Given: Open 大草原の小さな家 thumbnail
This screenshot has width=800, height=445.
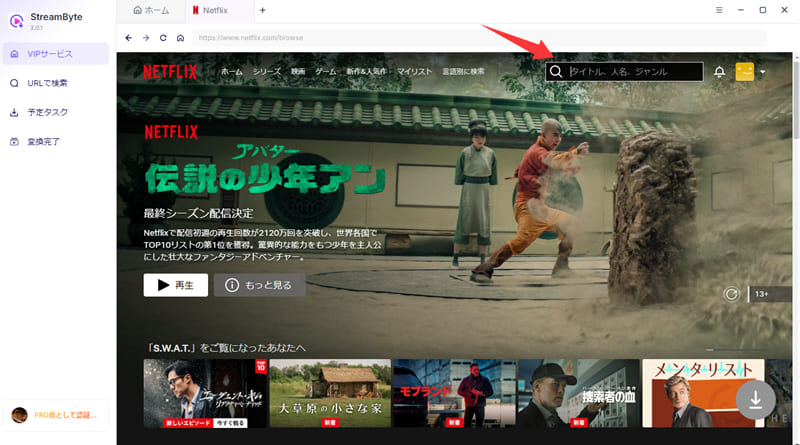Looking at the screenshot, I should (330, 393).
